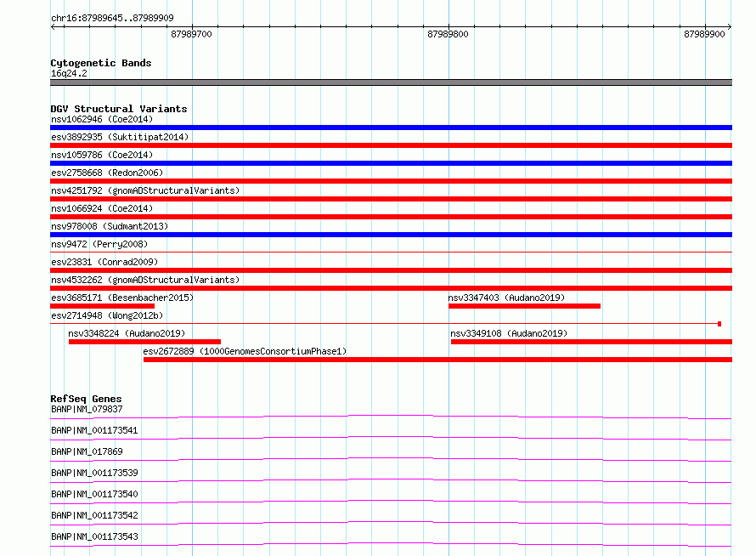Click the red bar under nsv3349108
Viewport: 756px width, 556px height.
pyautogui.click(x=591, y=342)
